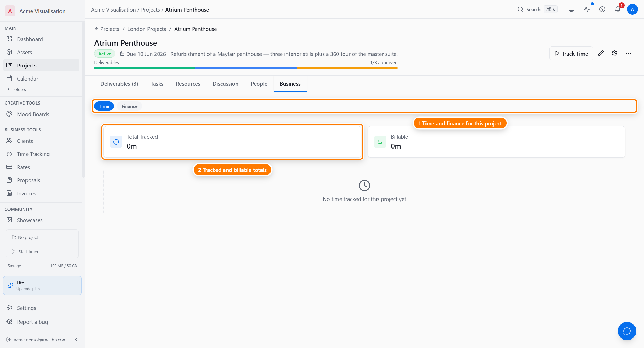Screen dimensions: 644x348
Task: Switch to the Time pill
Action: coord(104,106)
